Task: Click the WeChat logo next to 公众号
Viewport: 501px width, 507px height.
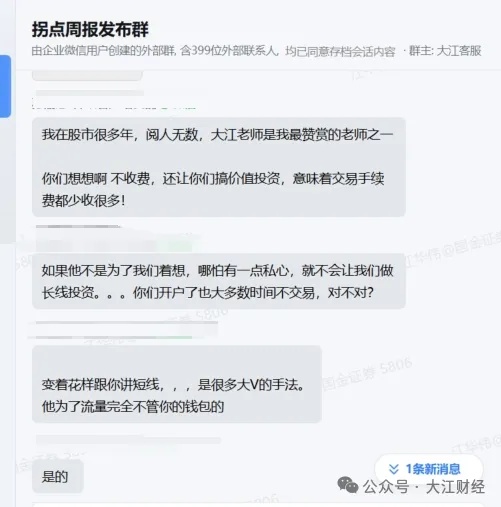Action: pyautogui.click(x=347, y=485)
